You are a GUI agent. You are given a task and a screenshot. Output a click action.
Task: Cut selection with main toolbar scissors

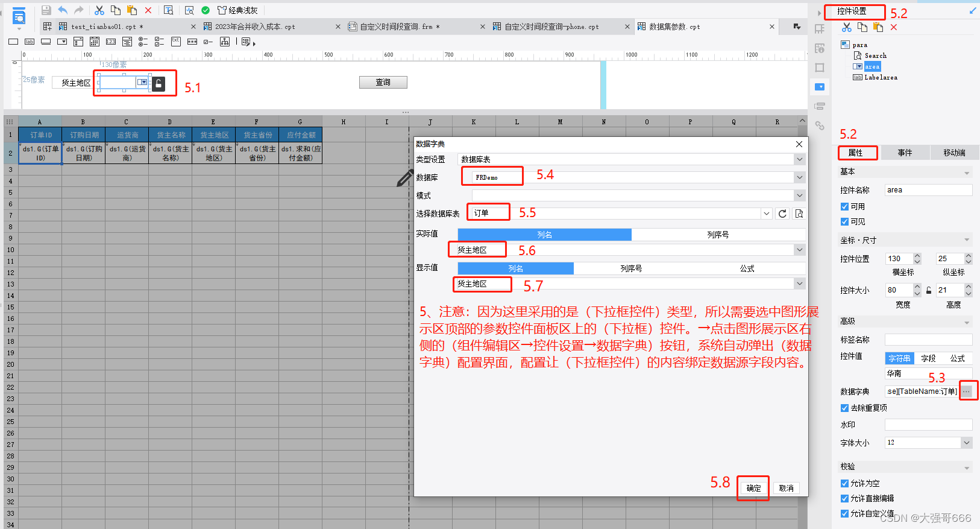[99, 10]
